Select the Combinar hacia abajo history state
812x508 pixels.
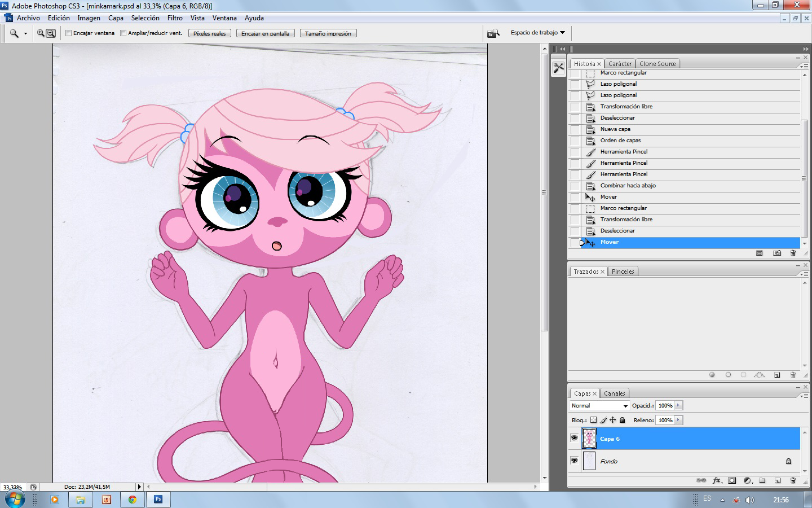click(x=628, y=186)
